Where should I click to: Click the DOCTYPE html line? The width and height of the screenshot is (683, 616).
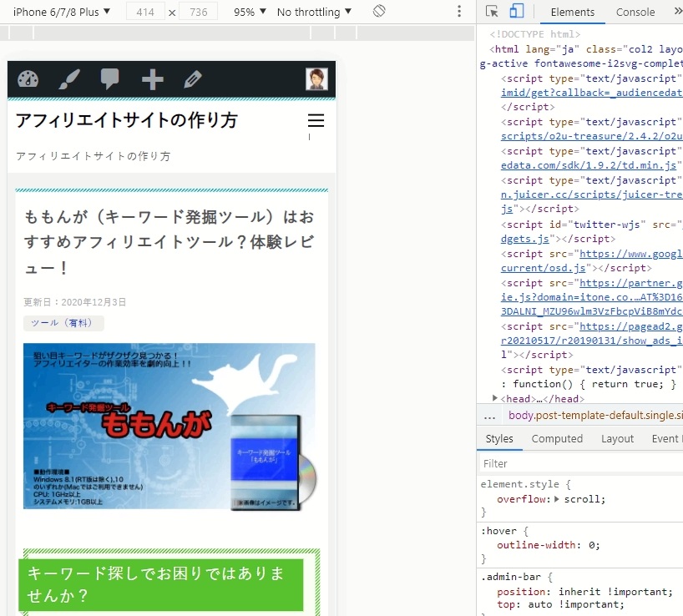[x=535, y=34]
